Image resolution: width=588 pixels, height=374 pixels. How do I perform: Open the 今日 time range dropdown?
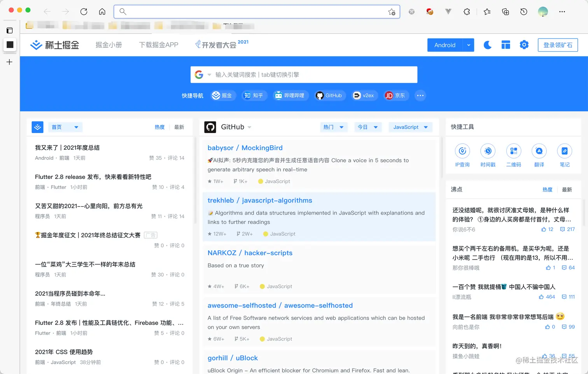(x=368, y=127)
